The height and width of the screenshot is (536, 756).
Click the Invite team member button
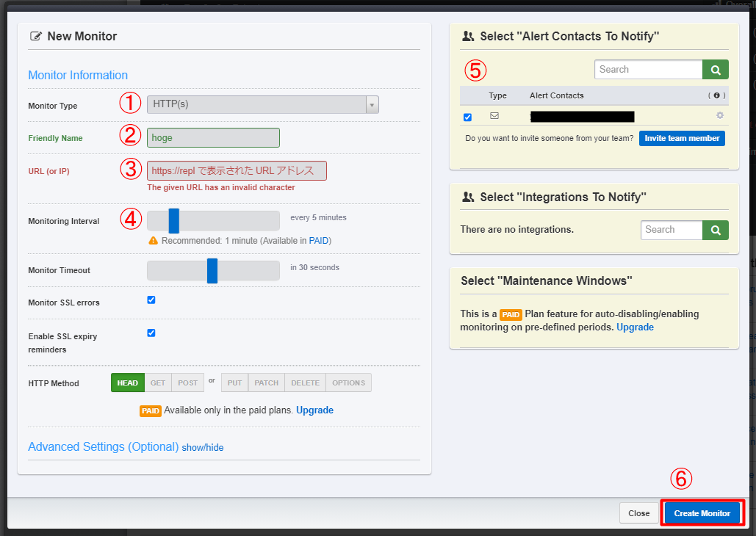[681, 137]
